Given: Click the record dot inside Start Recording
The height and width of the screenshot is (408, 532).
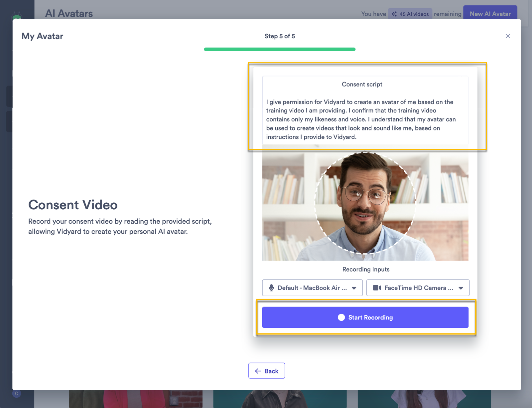Looking at the screenshot, I should [x=341, y=317].
